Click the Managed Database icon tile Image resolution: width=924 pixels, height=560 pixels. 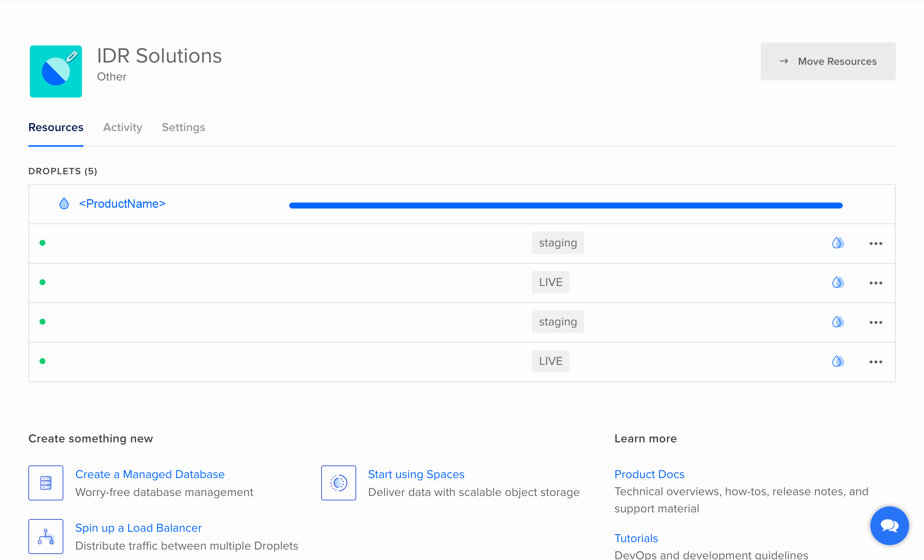(46, 483)
